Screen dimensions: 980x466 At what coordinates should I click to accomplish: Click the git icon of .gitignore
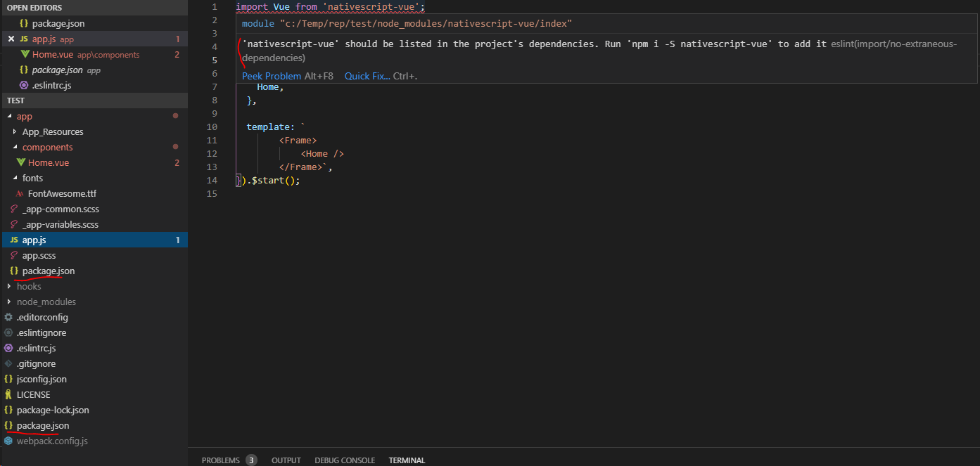click(8, 364)
